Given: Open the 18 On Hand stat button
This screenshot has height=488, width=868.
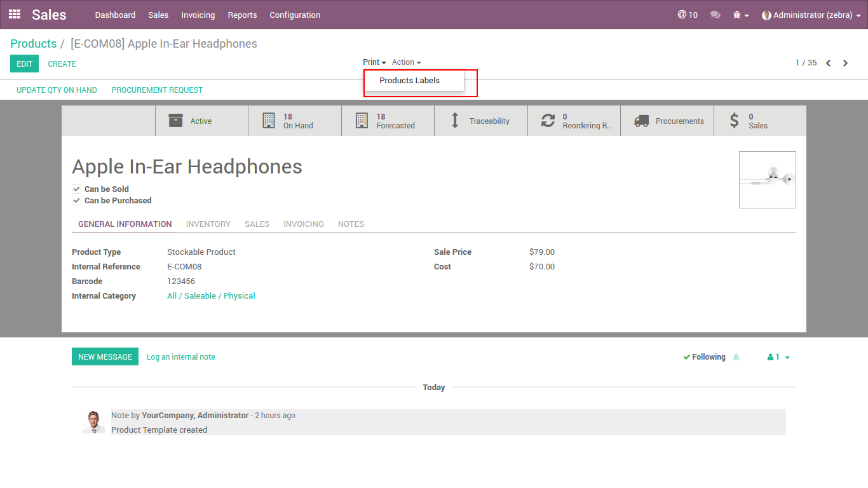Looking at the screenshot, I should [295, 121].
